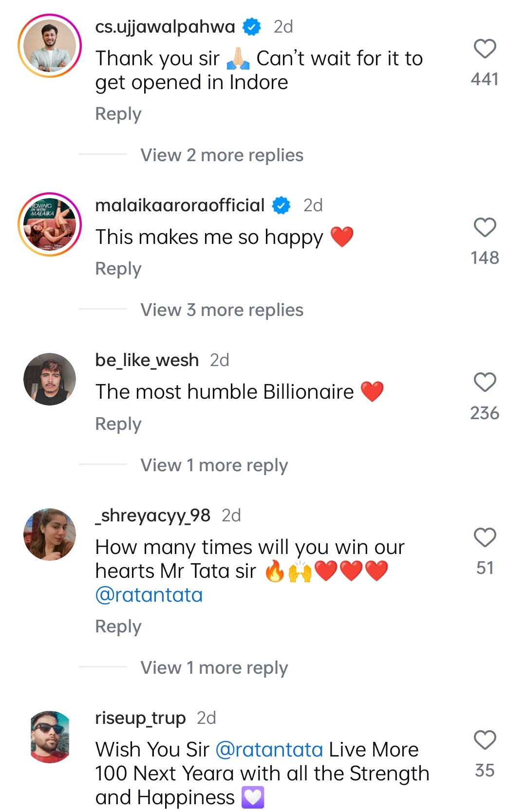Tap the malaikaaroraofficial username

tap(180, 205)
